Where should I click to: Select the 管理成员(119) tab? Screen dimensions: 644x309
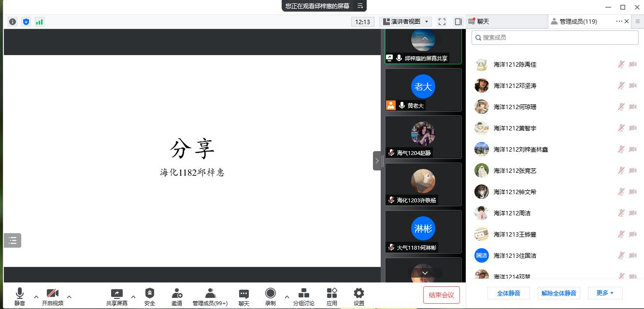pyautogui.click(x=578, y=22)
